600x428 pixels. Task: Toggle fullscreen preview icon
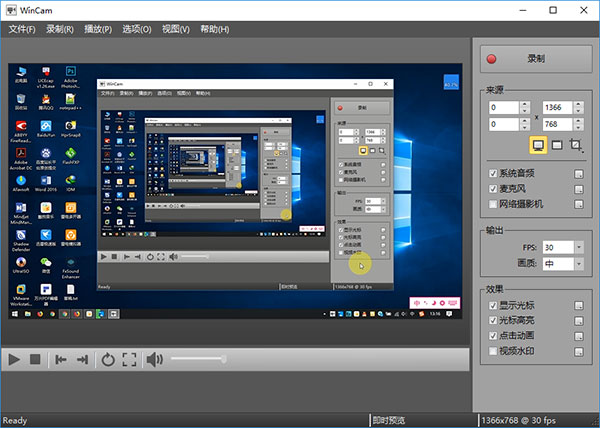(129, 359)
